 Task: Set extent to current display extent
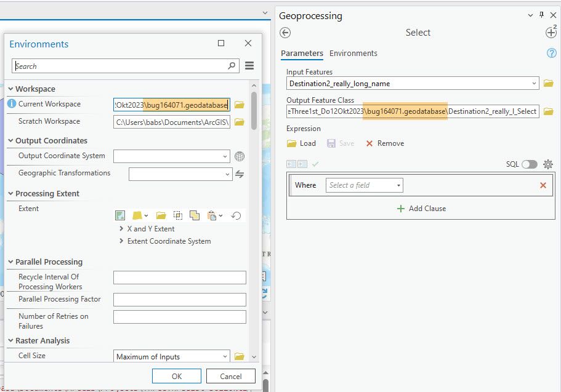click(121, 215)
